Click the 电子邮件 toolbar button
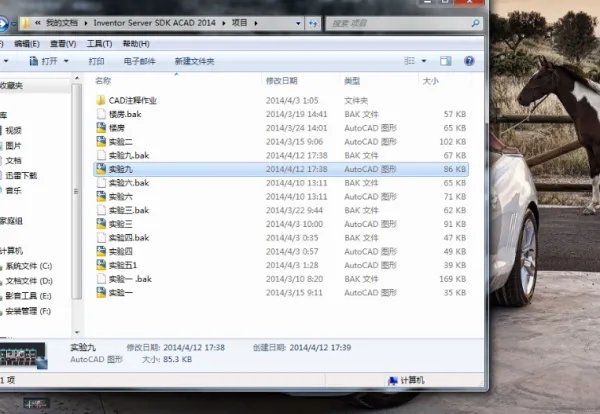 (x=139, y=61)
